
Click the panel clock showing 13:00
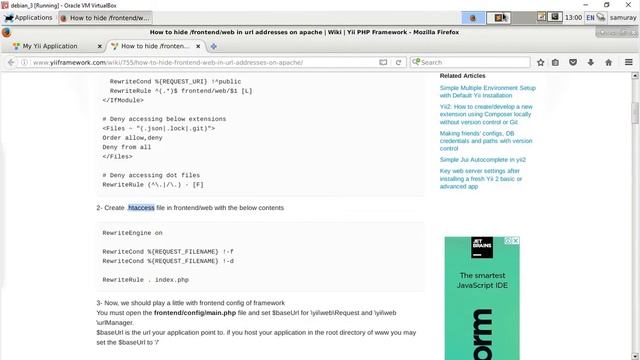point(573,18)
